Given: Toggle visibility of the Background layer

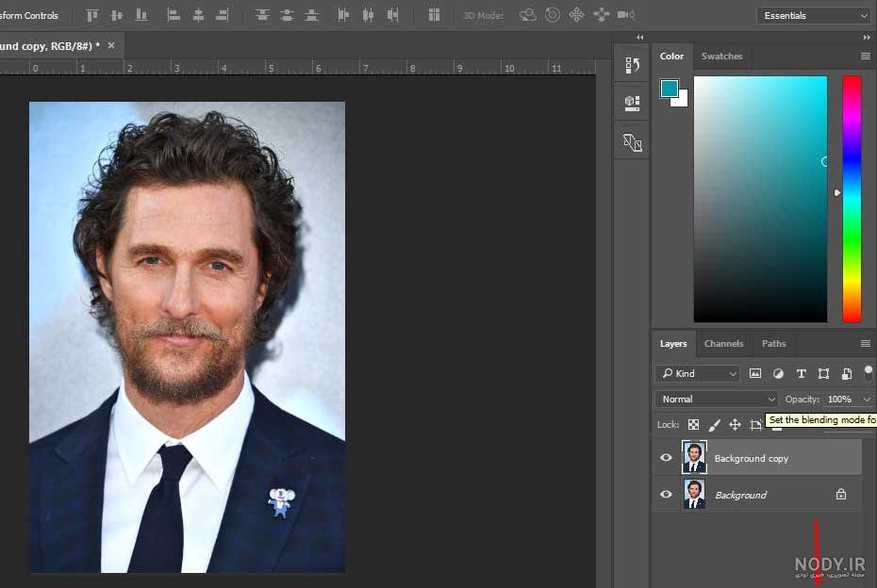Looking at the screenshot, I should coord(666,495).
